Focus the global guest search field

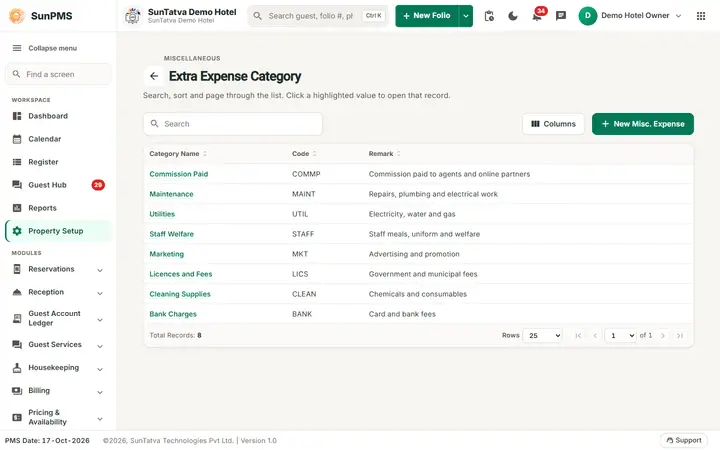coord(318,16)
